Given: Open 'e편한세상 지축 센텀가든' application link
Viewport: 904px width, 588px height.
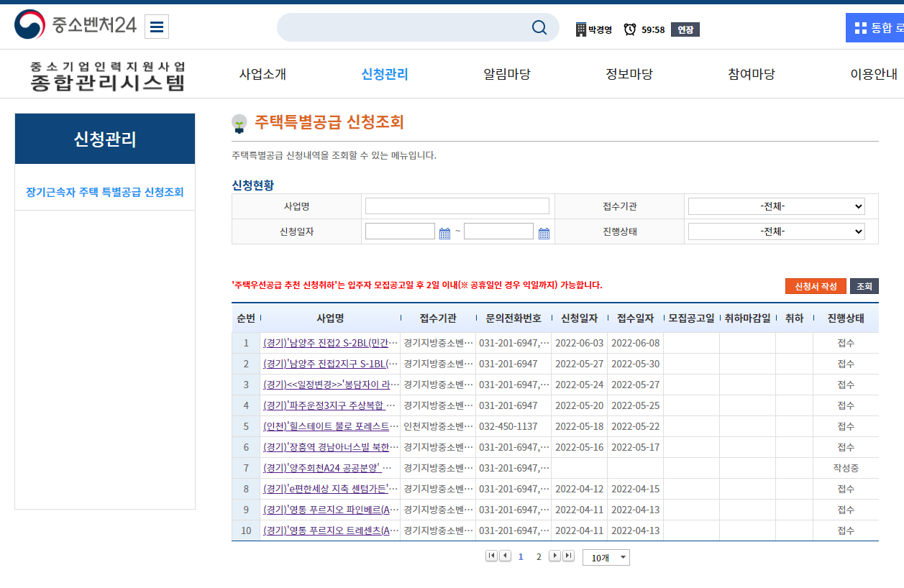Looking at the screenshot, I should pos(330,489).
